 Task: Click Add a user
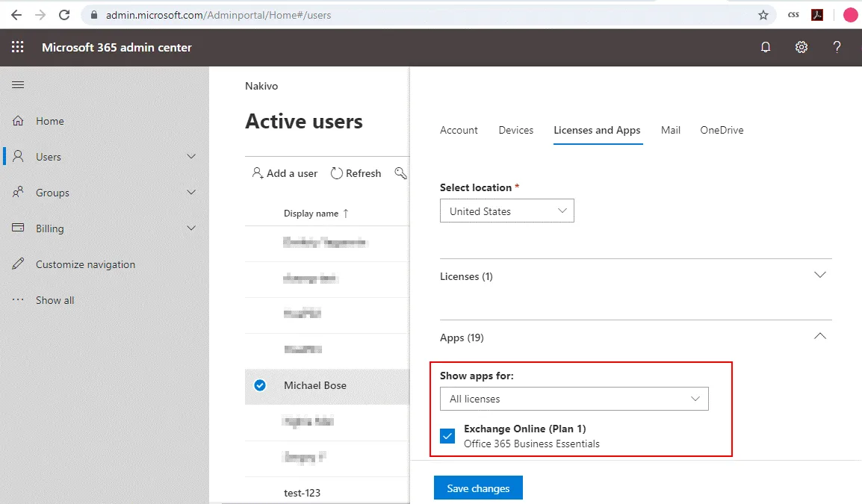pos(285,173)
